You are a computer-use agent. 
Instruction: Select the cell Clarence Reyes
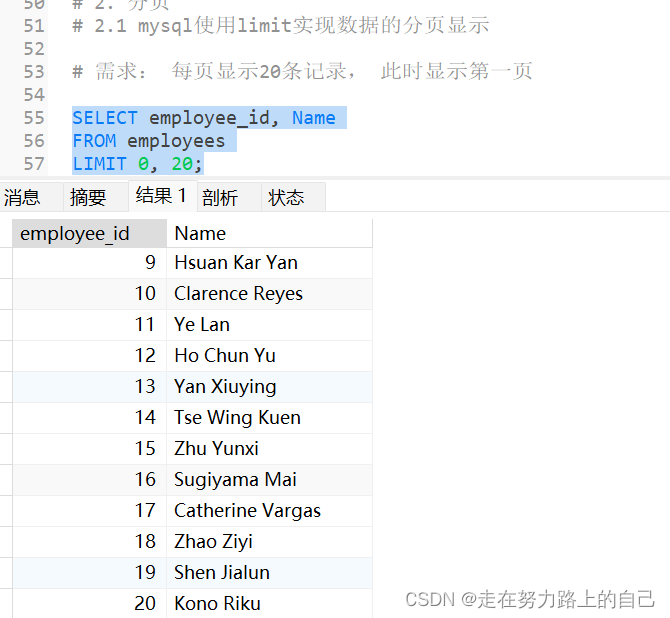[270, 294]
